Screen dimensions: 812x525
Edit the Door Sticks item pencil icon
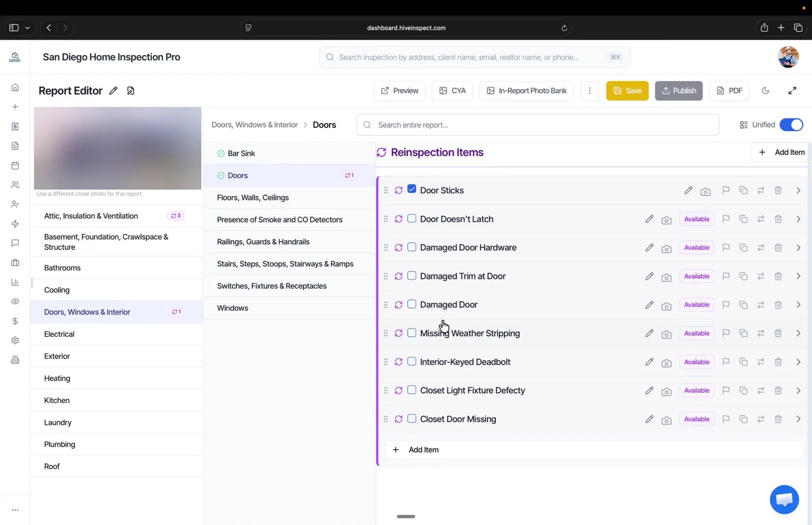click(x=688, y=191)
